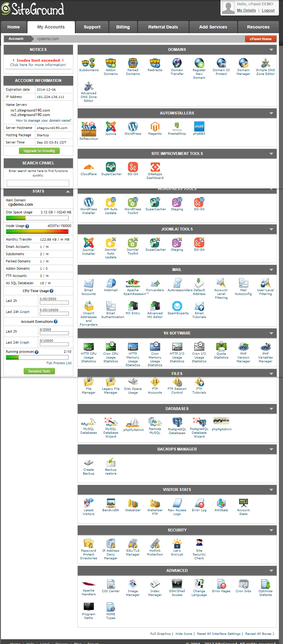Collapse the Security section arrow
Screen dimensions: 283x644
[271, 530]
